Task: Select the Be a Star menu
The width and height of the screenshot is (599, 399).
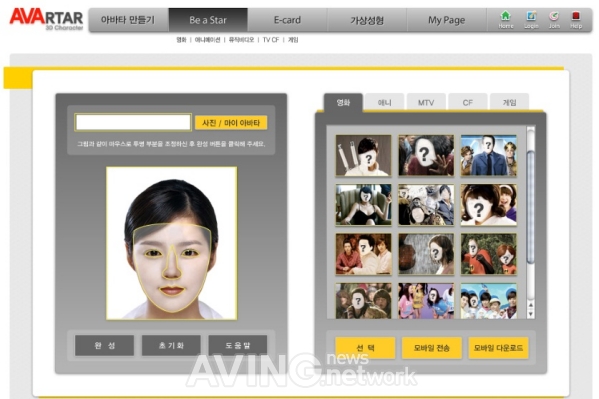Action: click(x=208, y=20)
